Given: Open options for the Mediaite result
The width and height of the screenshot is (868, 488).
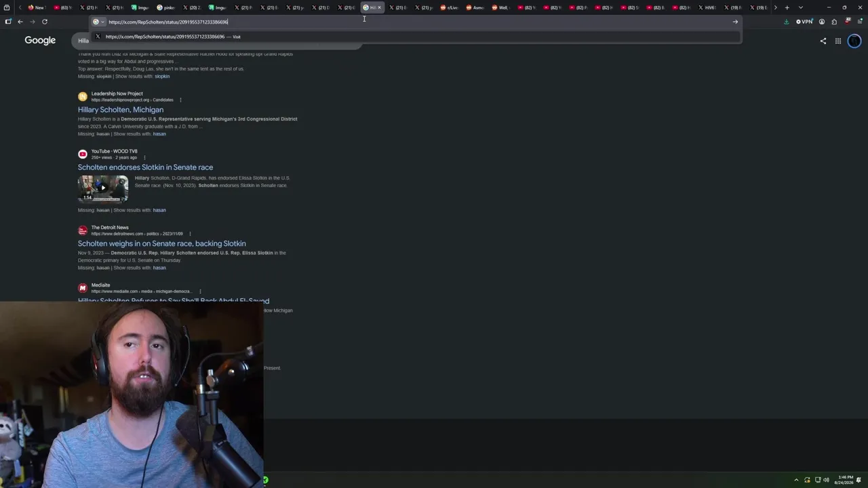Looking at the screenshot, I should (x=200, y=291).
